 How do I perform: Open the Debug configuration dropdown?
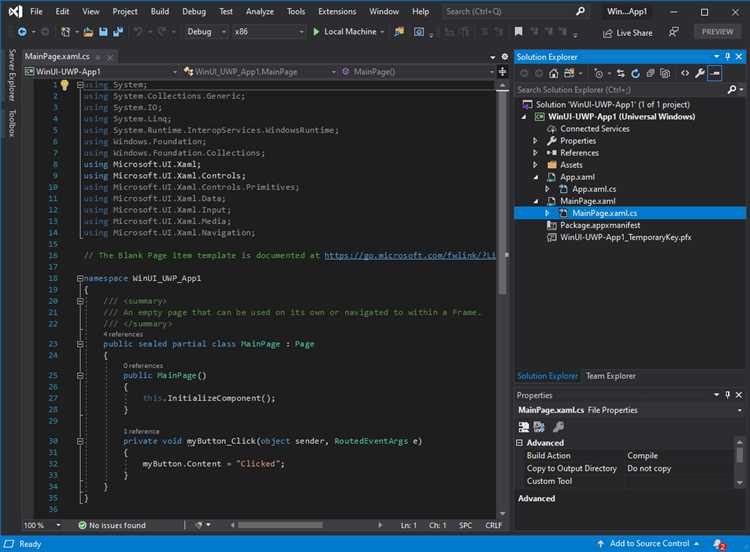(207, 32)
